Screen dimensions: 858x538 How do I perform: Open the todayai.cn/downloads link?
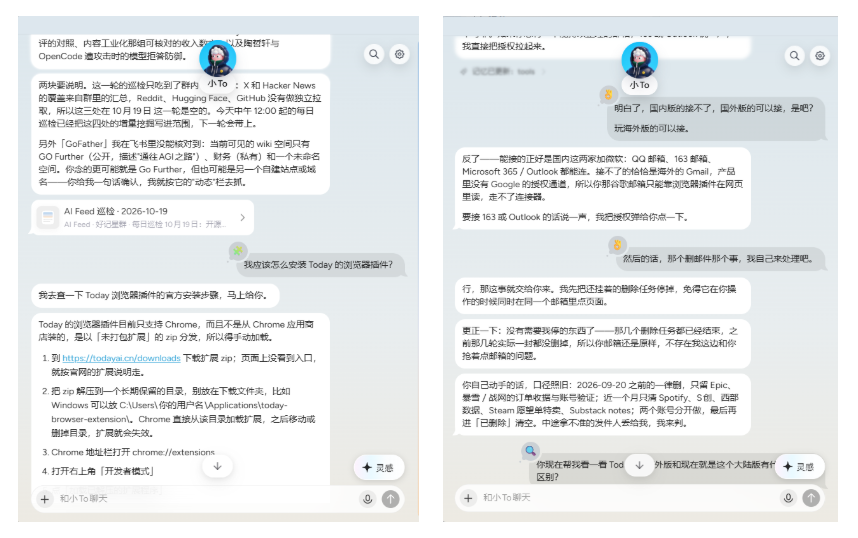121,358
